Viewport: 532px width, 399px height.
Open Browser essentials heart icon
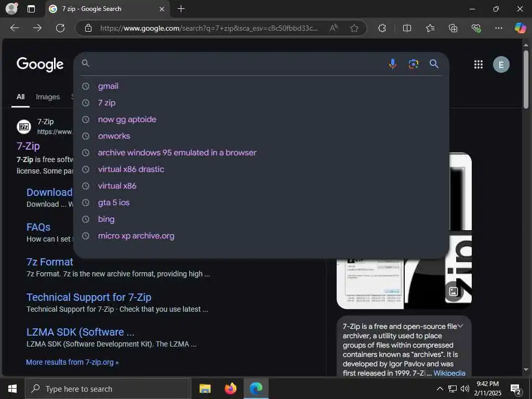tap(476, 28)
